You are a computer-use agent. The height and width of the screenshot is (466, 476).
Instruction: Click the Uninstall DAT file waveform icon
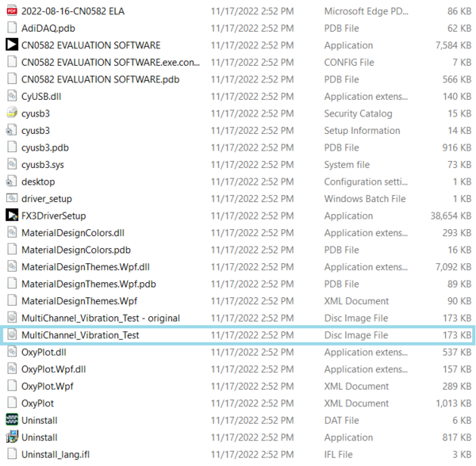pos(12,420)
